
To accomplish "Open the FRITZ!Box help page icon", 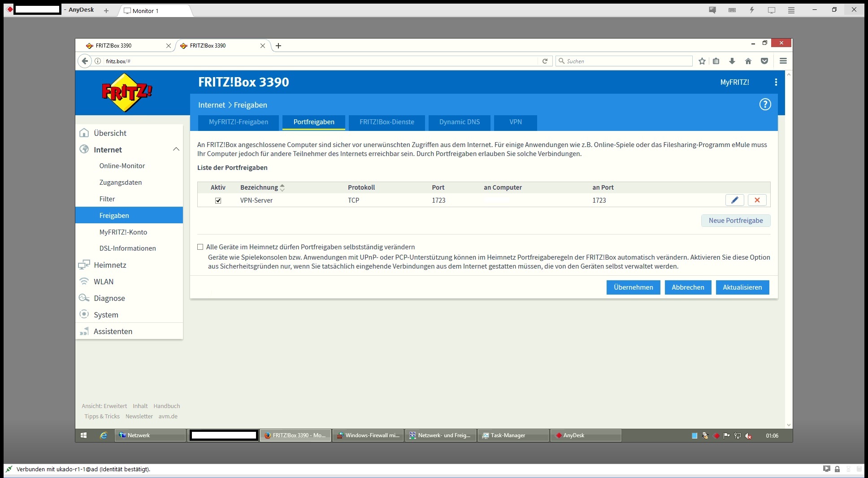I will [x=765, y=104].
